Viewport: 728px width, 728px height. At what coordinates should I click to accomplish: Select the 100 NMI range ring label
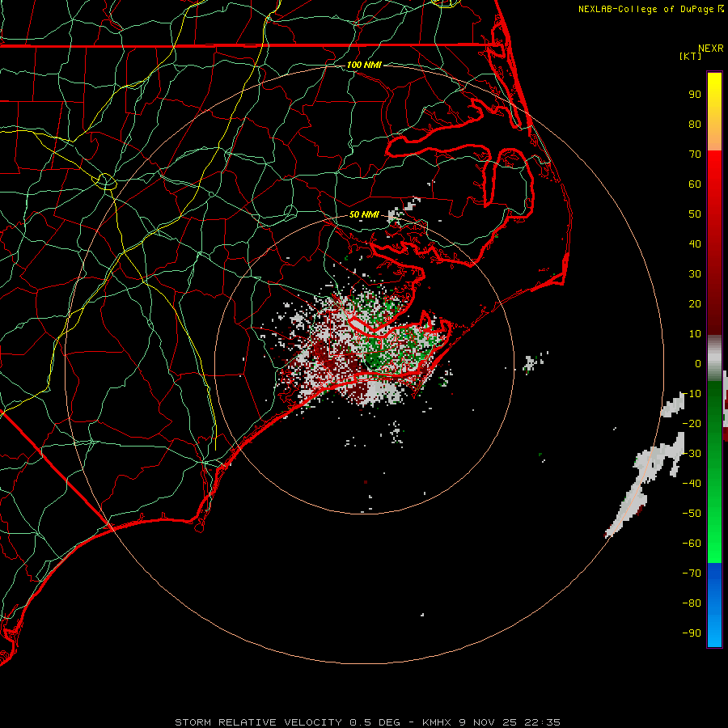point(364,65)
